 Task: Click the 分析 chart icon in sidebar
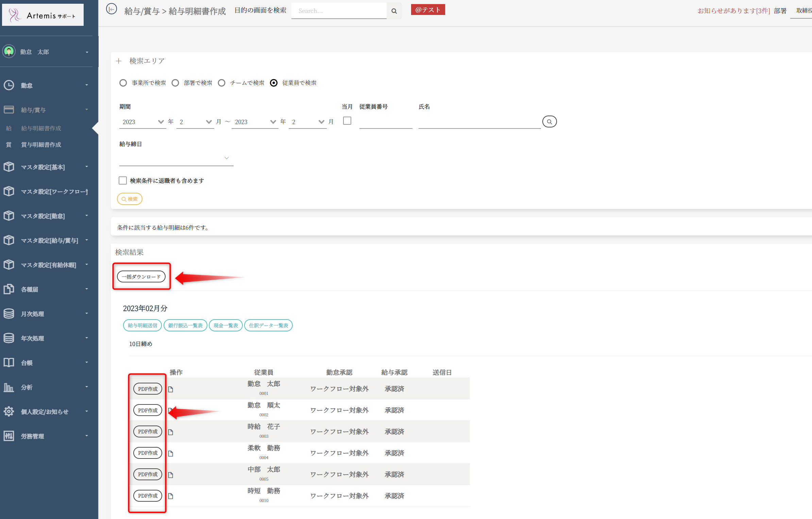coord(9,387)
